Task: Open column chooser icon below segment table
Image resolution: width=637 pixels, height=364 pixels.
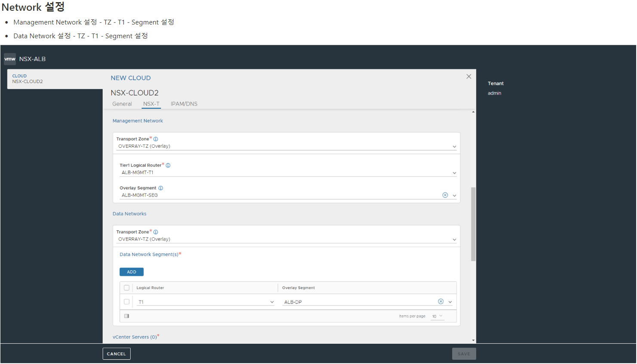Action: tap(127, 316)
